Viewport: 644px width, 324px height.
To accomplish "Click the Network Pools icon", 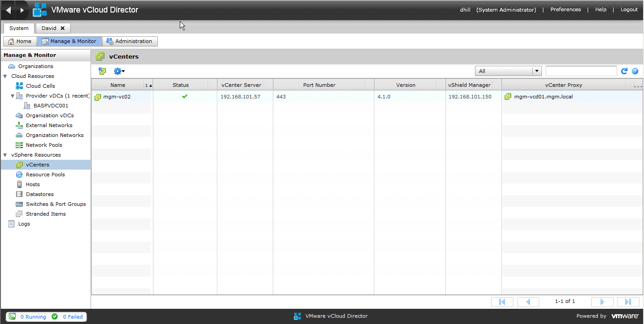I will (19, 145).
